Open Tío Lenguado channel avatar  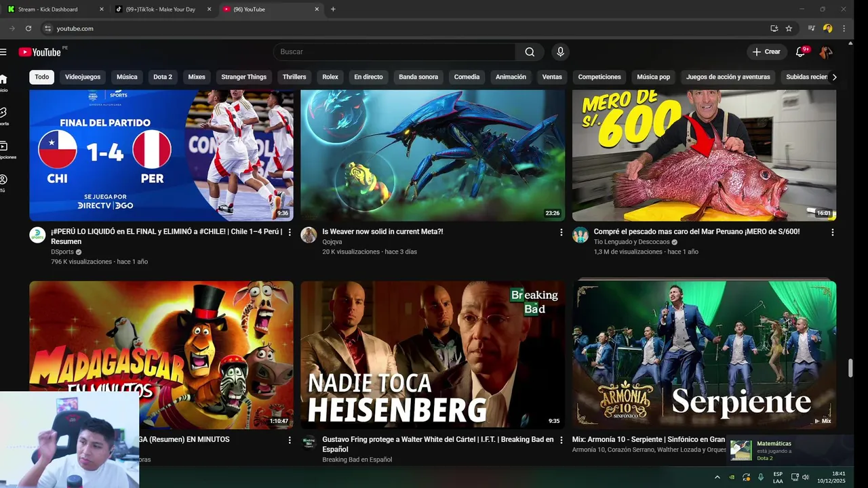[580, 235]
